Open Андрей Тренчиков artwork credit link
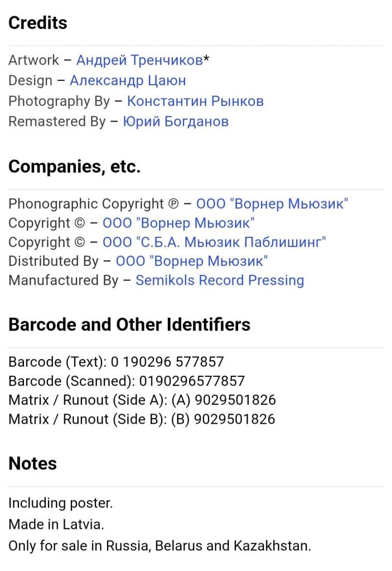Viewport: 392px width, 571px height. (139, 60)
